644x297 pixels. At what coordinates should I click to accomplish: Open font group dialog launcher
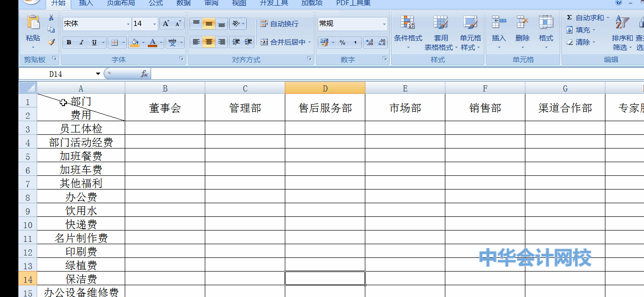click(181, 59)
